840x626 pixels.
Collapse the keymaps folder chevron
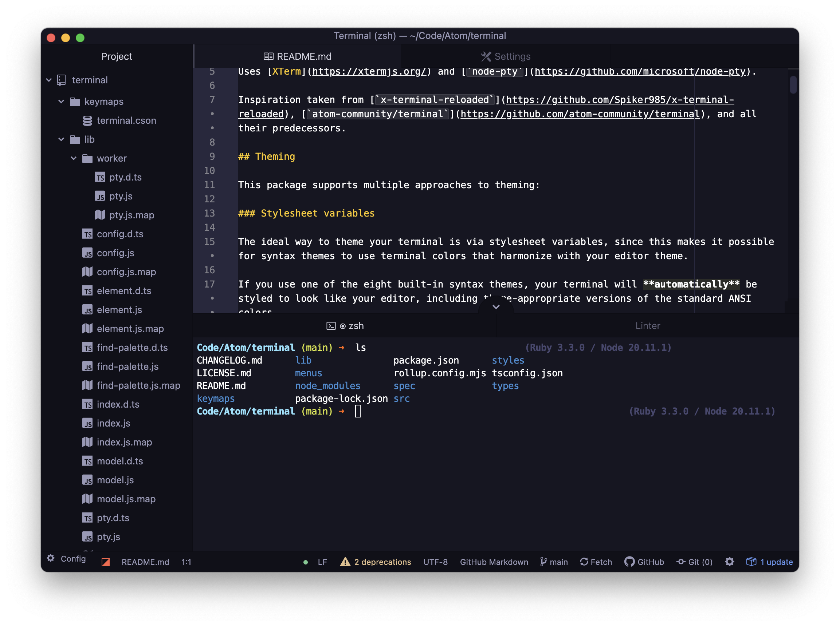pos(62,102)
